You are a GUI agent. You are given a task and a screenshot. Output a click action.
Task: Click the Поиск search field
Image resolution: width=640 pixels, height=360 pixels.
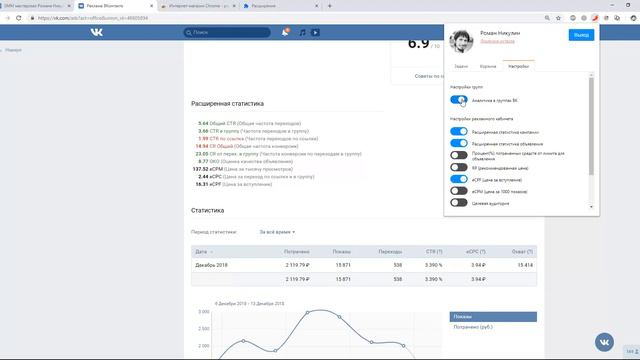coord(227,32)
